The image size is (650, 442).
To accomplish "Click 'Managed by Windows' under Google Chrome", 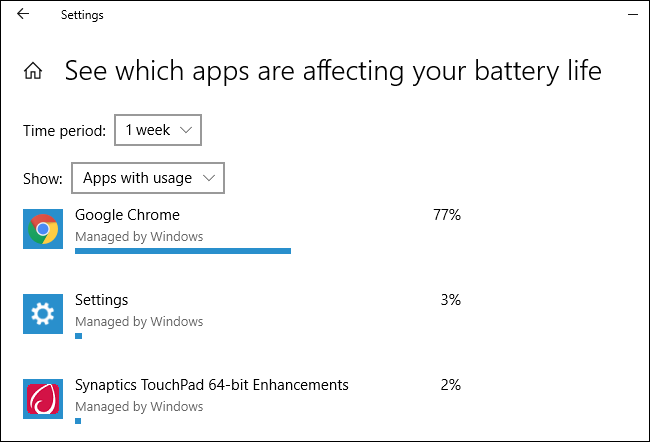I will 139,237.
